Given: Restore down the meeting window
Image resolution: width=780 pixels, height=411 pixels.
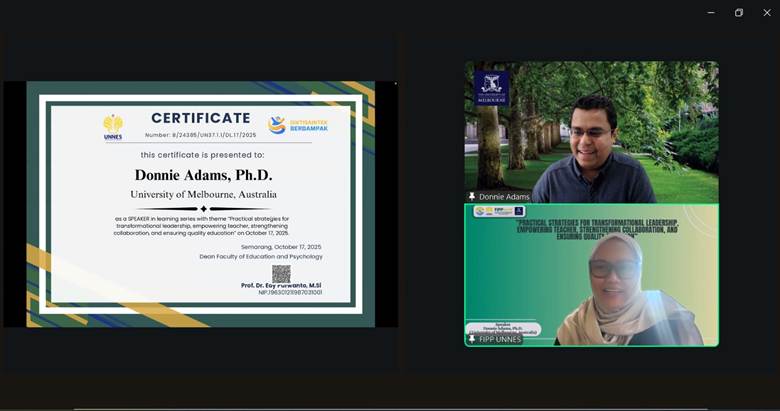Looking at the screenshot, I should click(x=739, y=13).
